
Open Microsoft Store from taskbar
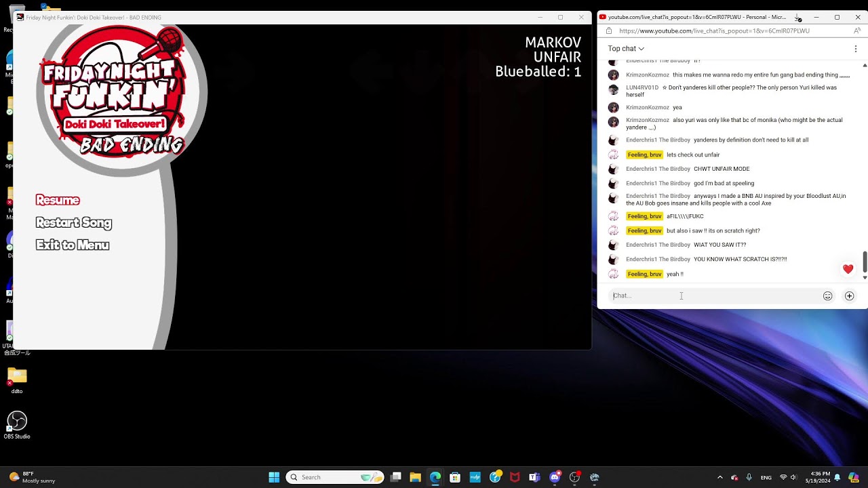[x=455, y=477]
